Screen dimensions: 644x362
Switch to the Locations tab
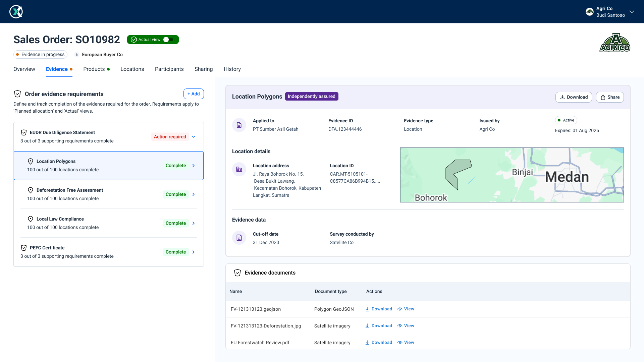132,69
